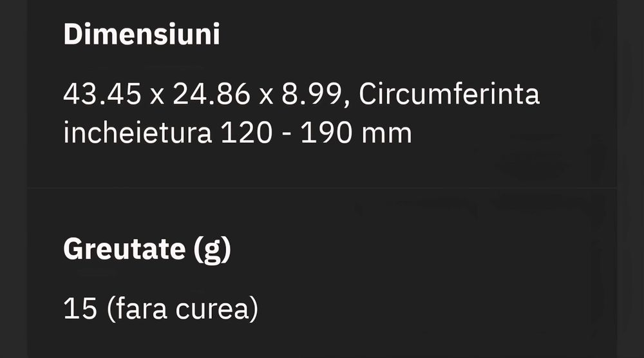644x358 pixels.
Task: Click the second x separator before 8.99
Action: tap(265, 97)
